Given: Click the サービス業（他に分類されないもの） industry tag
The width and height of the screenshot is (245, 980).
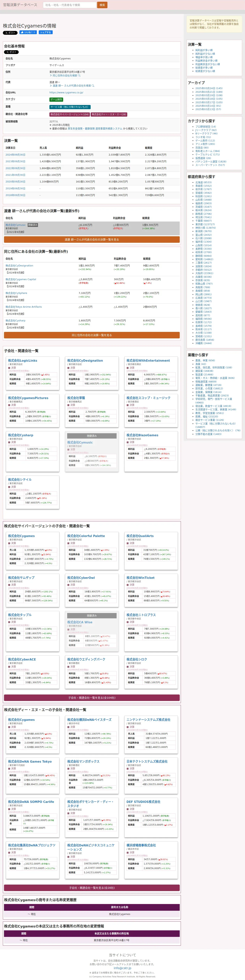Looking at the screenshot, I should (70, 107).
